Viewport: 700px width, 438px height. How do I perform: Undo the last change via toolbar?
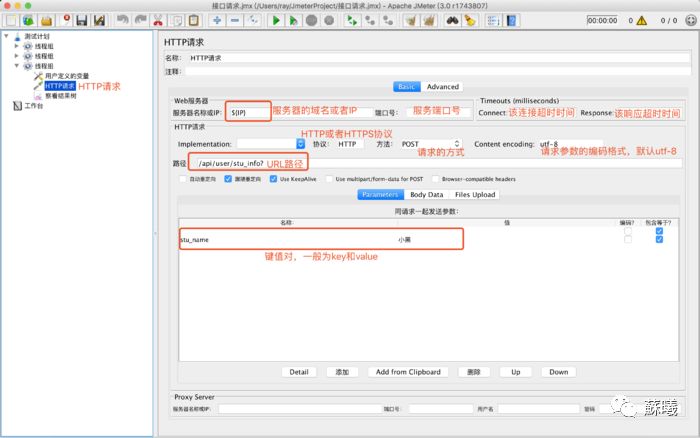coord(122,21)
